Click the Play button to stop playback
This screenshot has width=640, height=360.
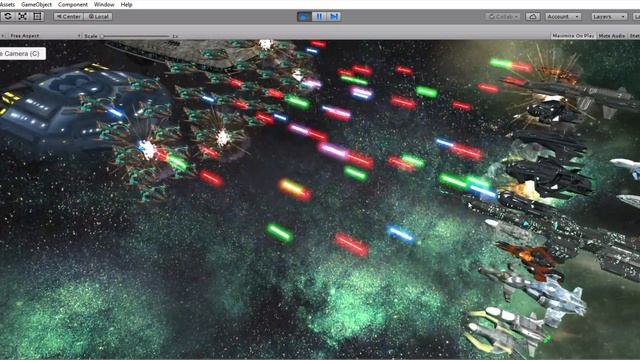pyautogui.click(x=304, y=17)
